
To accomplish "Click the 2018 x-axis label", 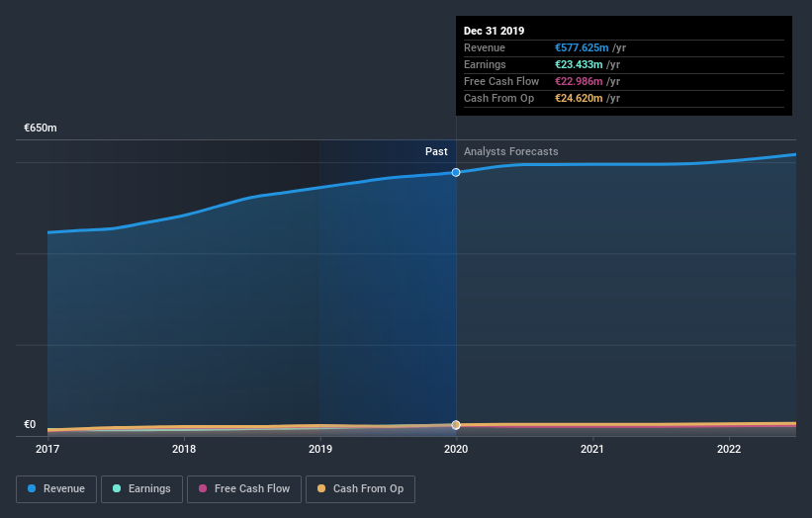I will click(184, 449).
